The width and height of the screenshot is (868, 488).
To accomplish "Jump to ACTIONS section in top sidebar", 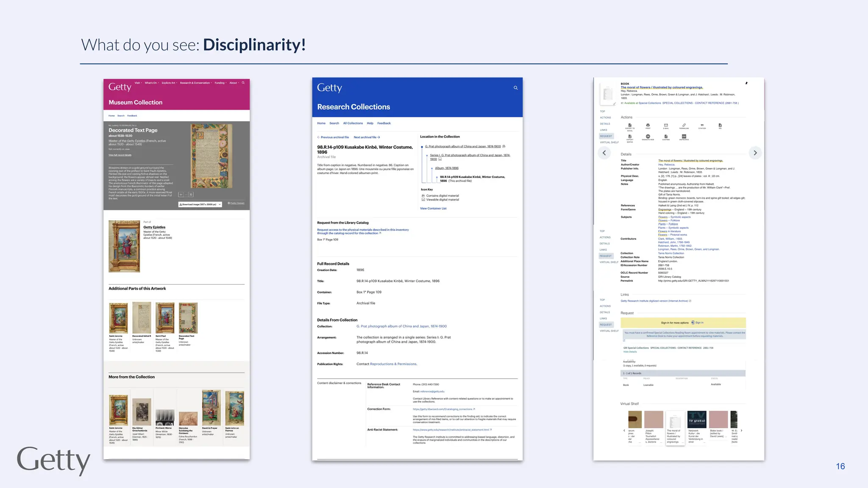I will coord(605,118).
